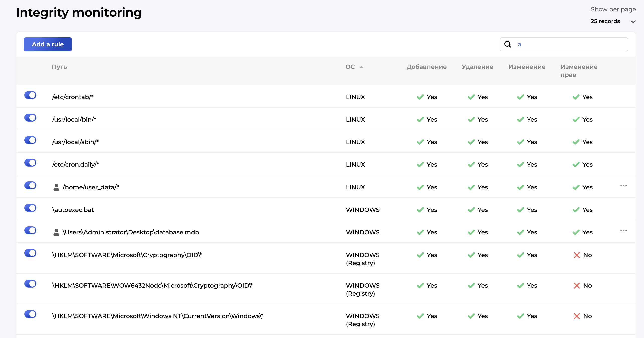Click user icon beside database.mdb path
The height and width of the screenshot is (338, 644).
(x=56, y=232)
